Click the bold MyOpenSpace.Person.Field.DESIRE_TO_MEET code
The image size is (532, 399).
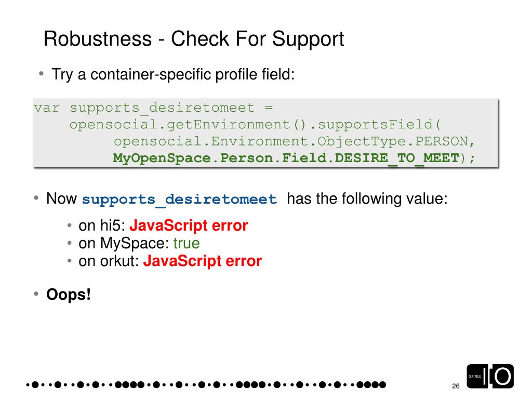pyautogui.click(x=286, y=158)
